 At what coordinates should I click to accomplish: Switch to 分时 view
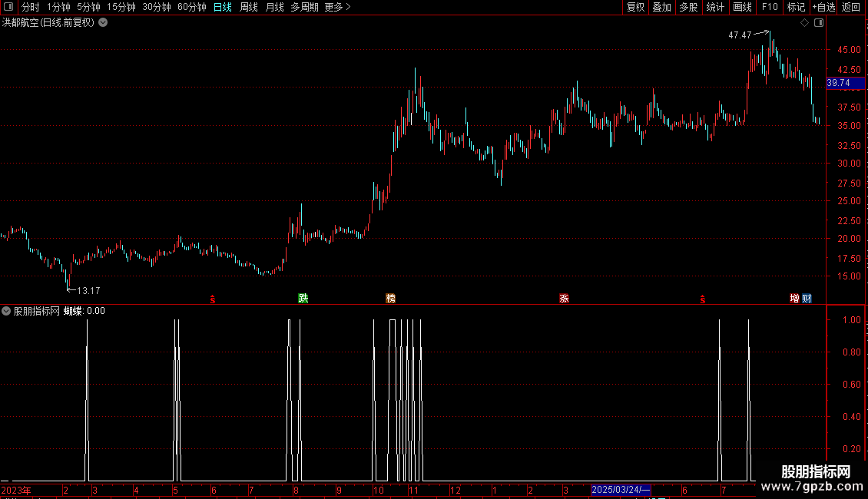[31, 7]
